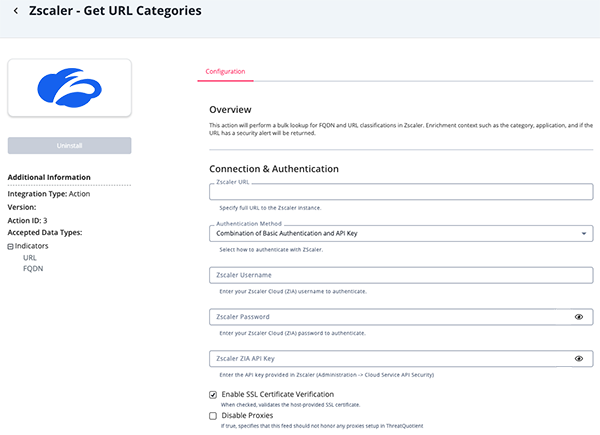The image size is (600, 435).
Task: Uncheck Enable SSL Certificate Verification
Action: 213,395
